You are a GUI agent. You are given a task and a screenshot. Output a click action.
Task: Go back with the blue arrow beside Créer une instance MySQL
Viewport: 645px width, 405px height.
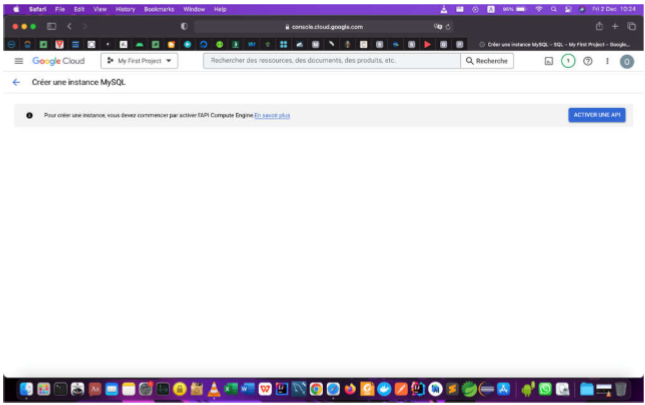16,82
